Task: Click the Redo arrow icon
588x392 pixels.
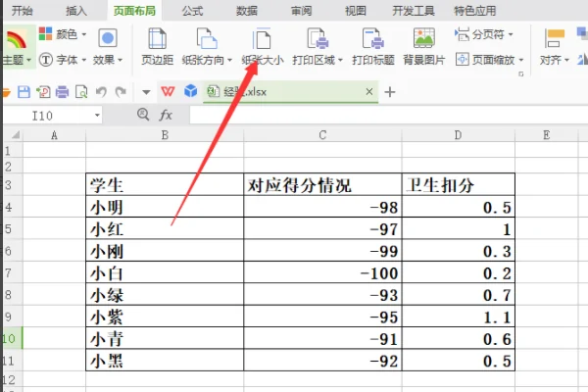Action: coord(121,92)
